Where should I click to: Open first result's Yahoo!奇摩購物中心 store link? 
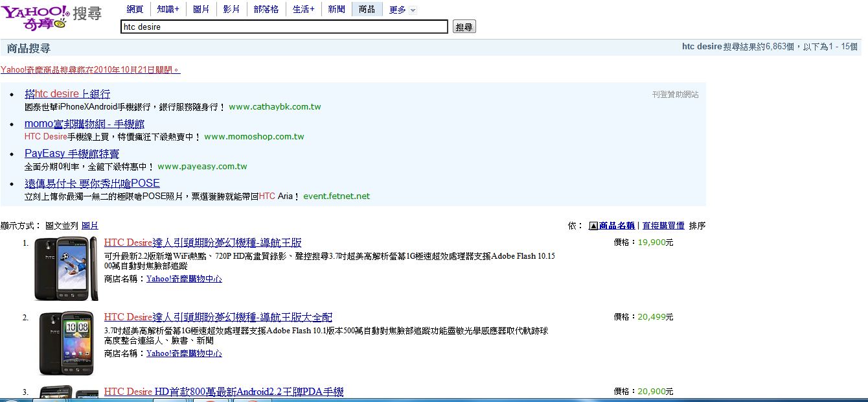[x=184, y=279]
